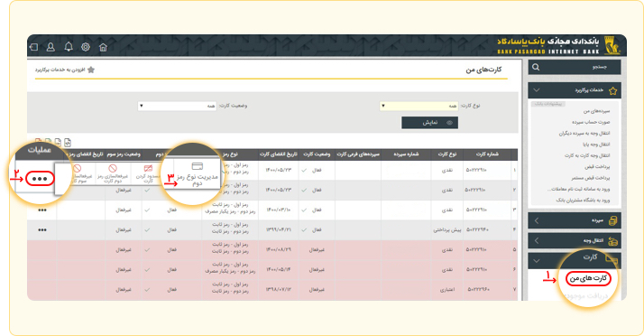The width and height of the screenshot is (644, 336).
Task: Click the 'شماره سپرده' column header
Action: 406,154
